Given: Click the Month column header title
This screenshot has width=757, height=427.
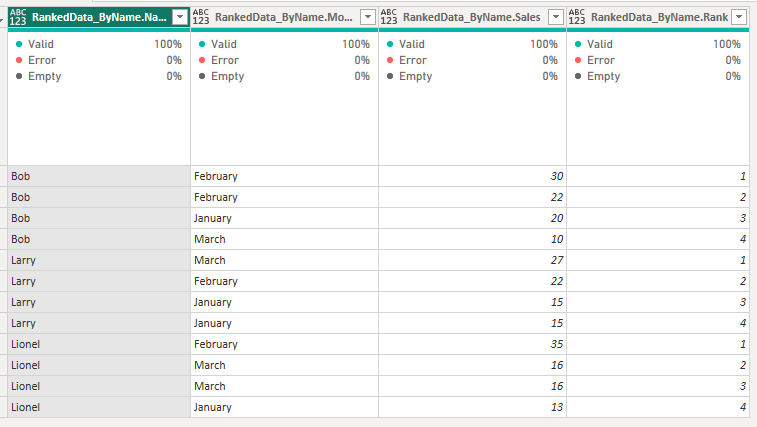Looking at the screenshot, I should pos(283,17).
